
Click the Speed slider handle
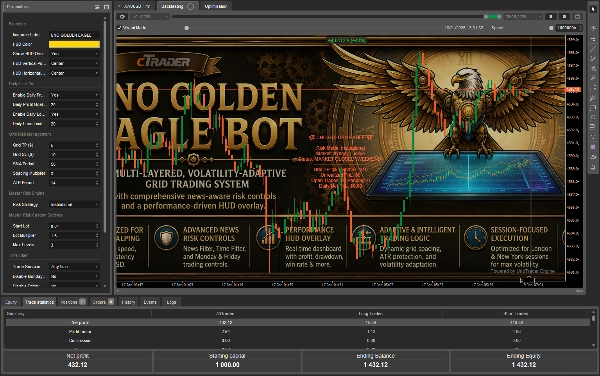pos(551,28)
